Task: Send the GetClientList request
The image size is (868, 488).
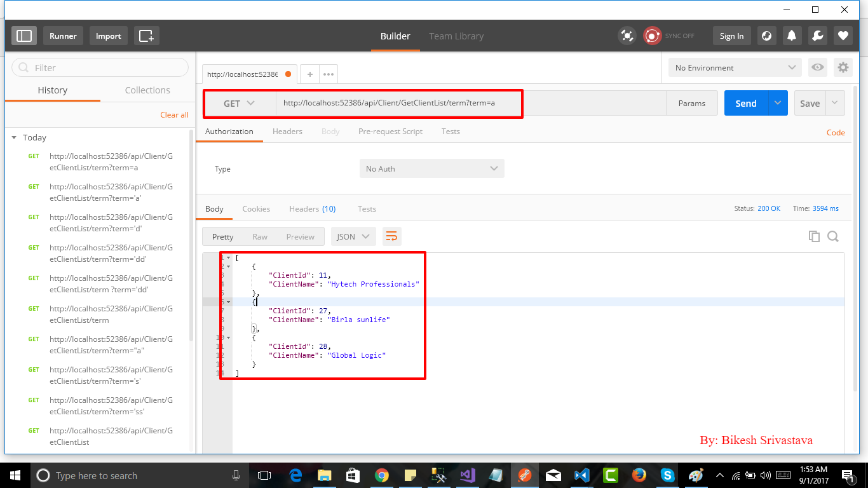Action: click(745, 102)
